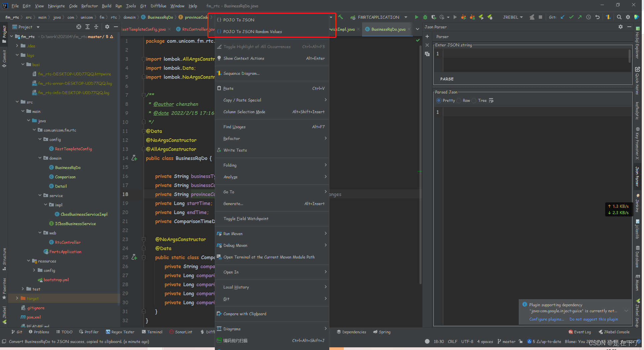This screenshot has height=350, width=644.
Task: Open the Problems tool window button
Action: point(39,332)
